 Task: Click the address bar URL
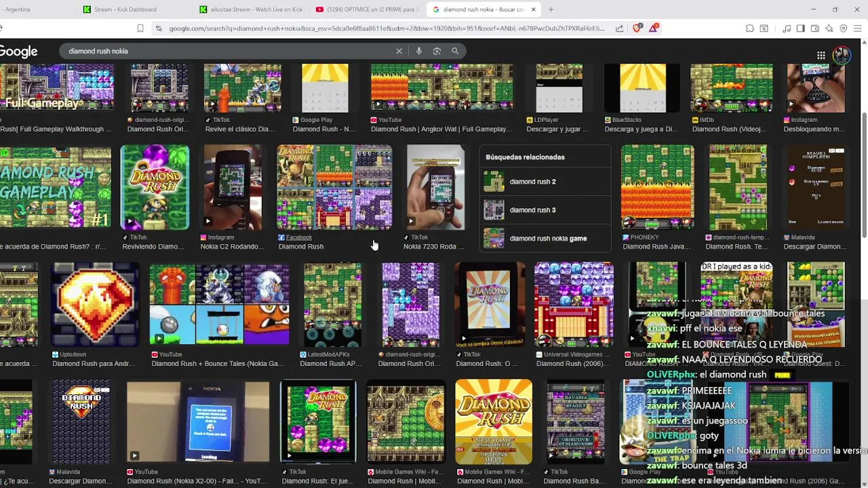click(387, 28)
